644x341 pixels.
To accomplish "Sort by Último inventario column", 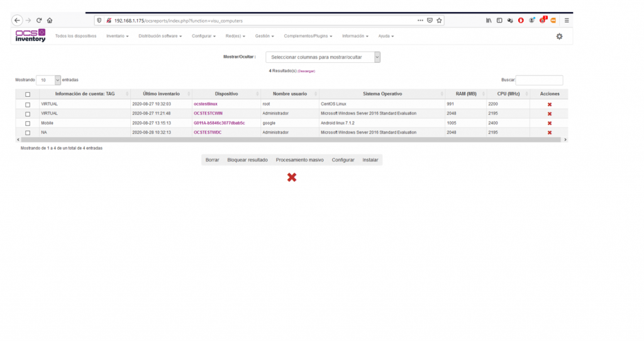I will click(x=161, y=94).
